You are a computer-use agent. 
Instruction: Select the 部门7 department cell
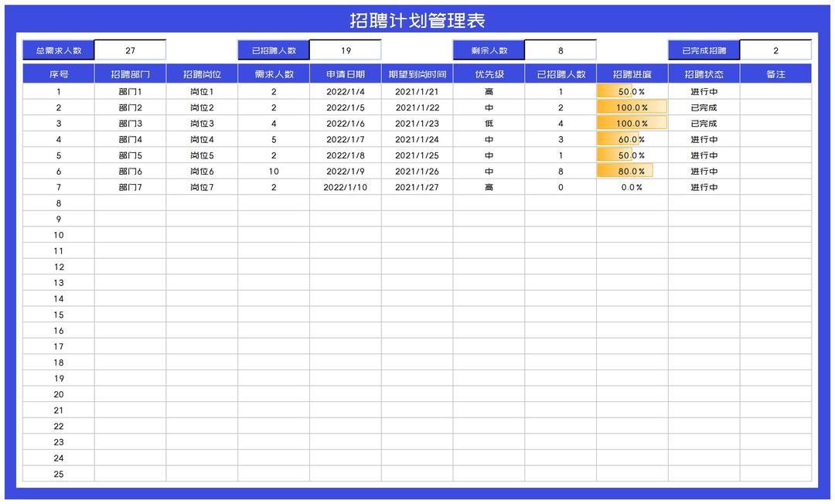click(131, 187)
